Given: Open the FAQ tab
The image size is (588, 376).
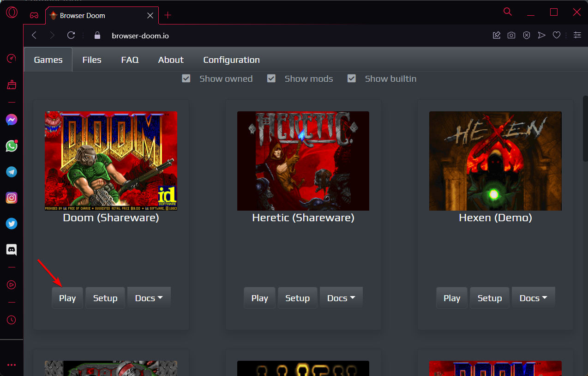Looking at the screenshot, I should [130, 60].
